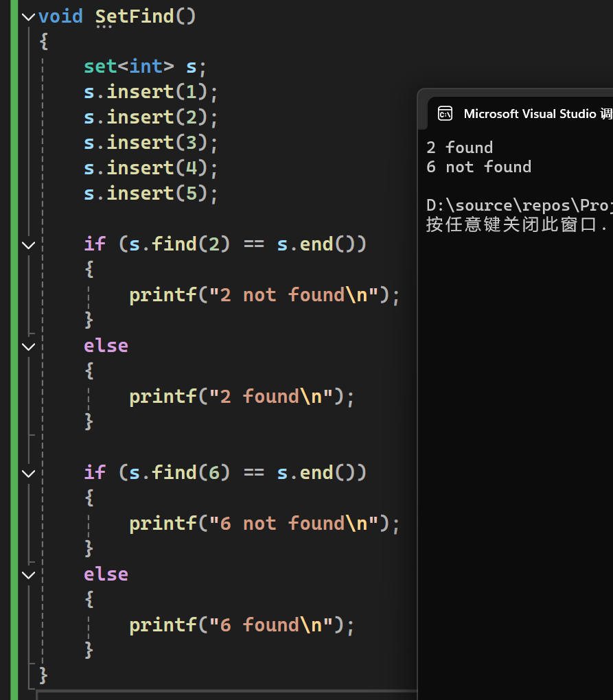Click the SetFind function name
The image size is (613, 700).
coord(134,16)
